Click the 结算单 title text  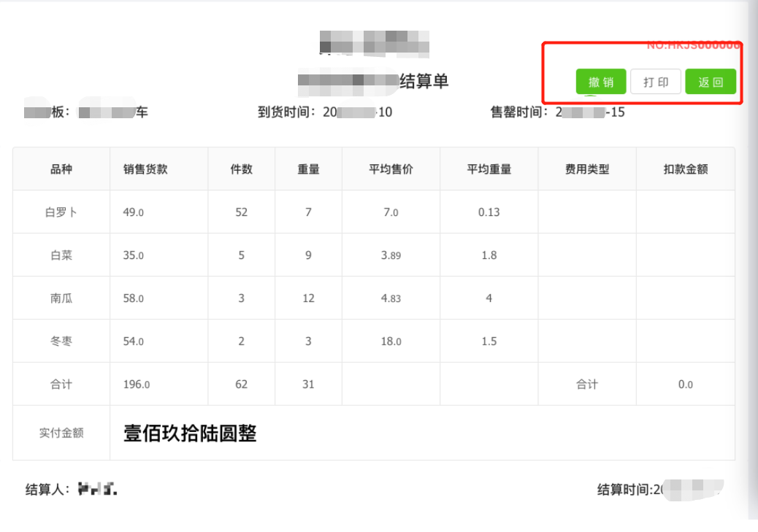[x=424, y=81]
